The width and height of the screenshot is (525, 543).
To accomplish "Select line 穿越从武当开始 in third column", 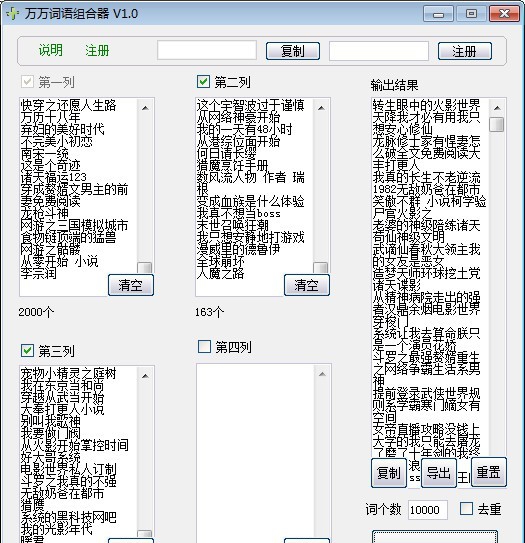I will pos(62,397).
